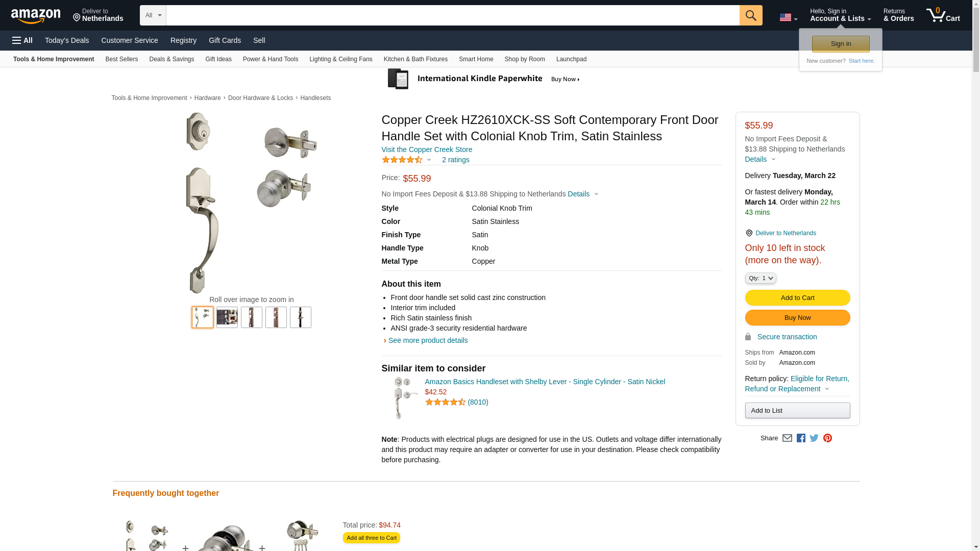Open Today's Deals menu item
This screenshot has height=551, width=980.
67,40
